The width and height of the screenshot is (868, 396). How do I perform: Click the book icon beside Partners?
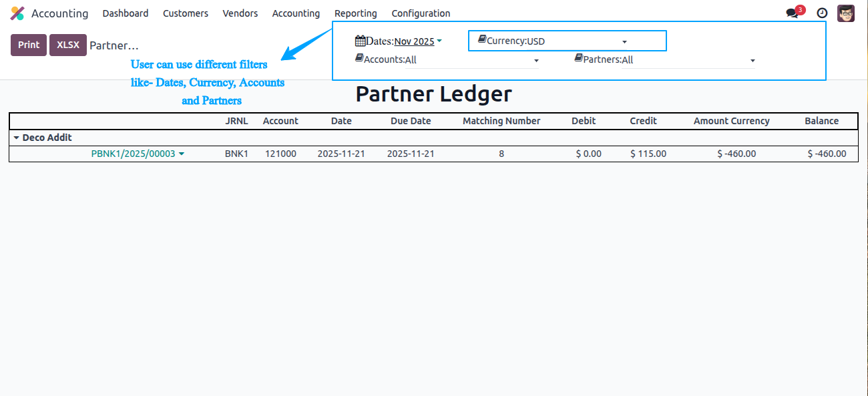click(579, 59)
